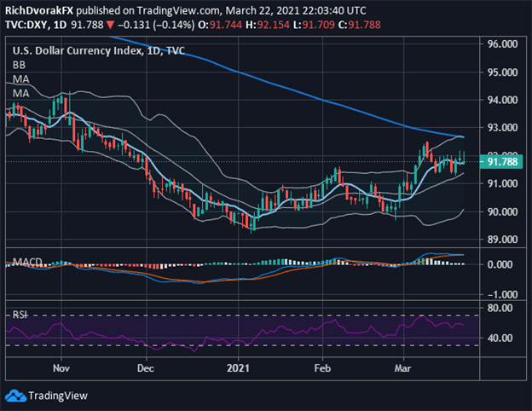Click the RSI indicator label
The height and width of the screenshot is (411, 532).
point(20,315)
